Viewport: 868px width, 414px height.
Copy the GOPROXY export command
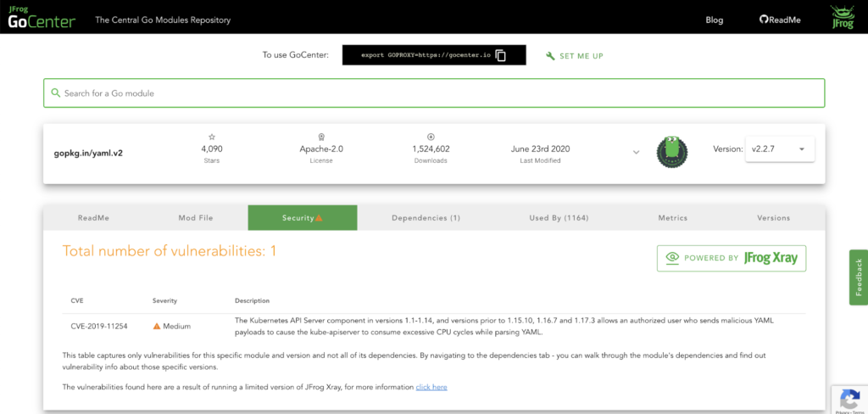click(501, 56)
